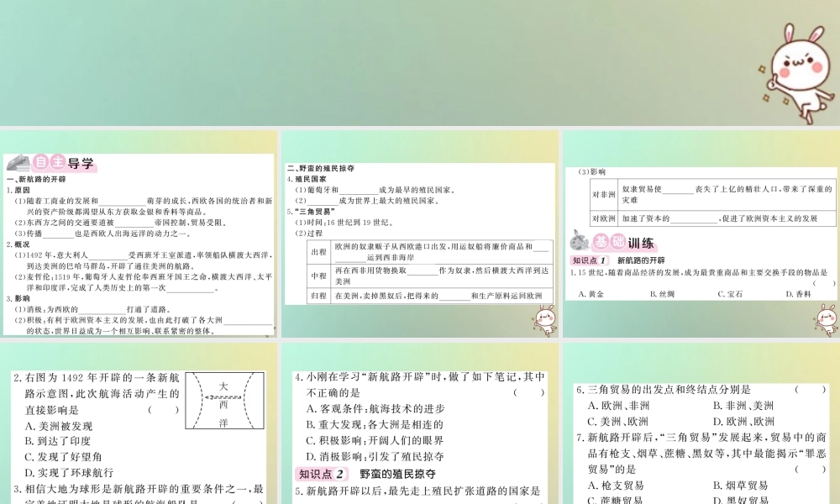Open the 基础训练 slide thumbnail
840x504 pixels.
tap(701, 234)
